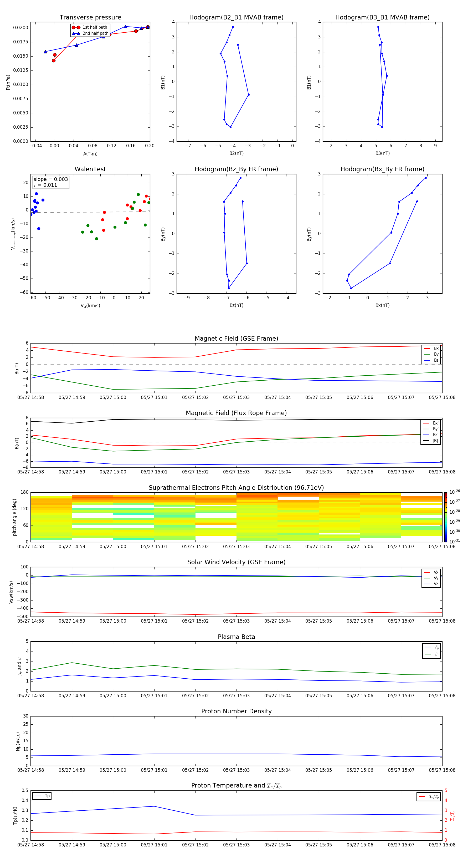473x868 pixels.
Task: Click the 'Plasma Beta' plot title
Action: click(x=236, y=637)
